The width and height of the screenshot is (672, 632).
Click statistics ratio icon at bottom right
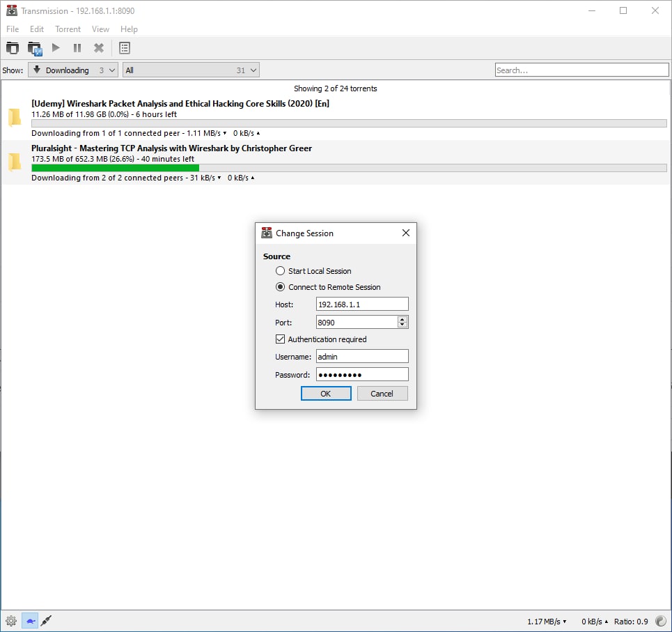[661, 621]
